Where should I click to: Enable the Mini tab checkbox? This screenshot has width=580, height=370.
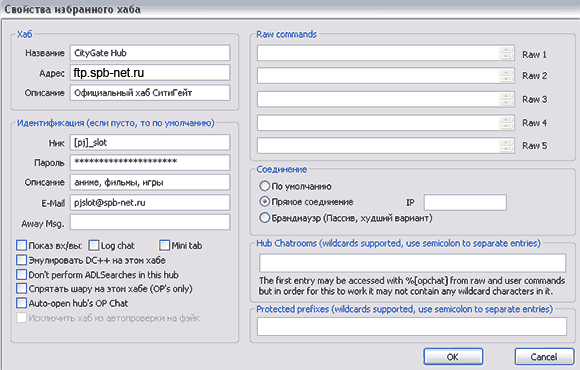[165, 245]
